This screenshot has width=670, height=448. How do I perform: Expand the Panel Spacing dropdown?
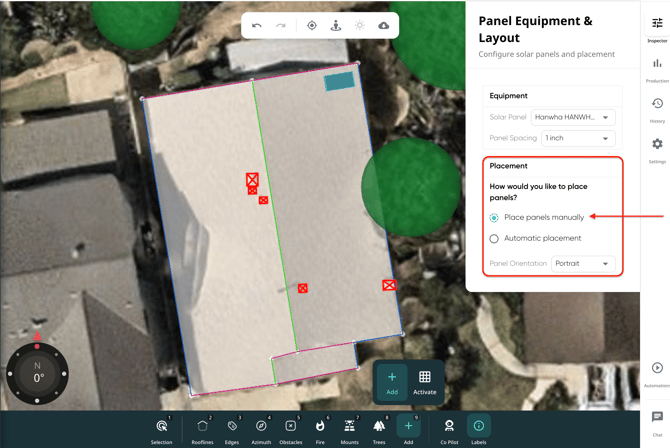point(578,138)
